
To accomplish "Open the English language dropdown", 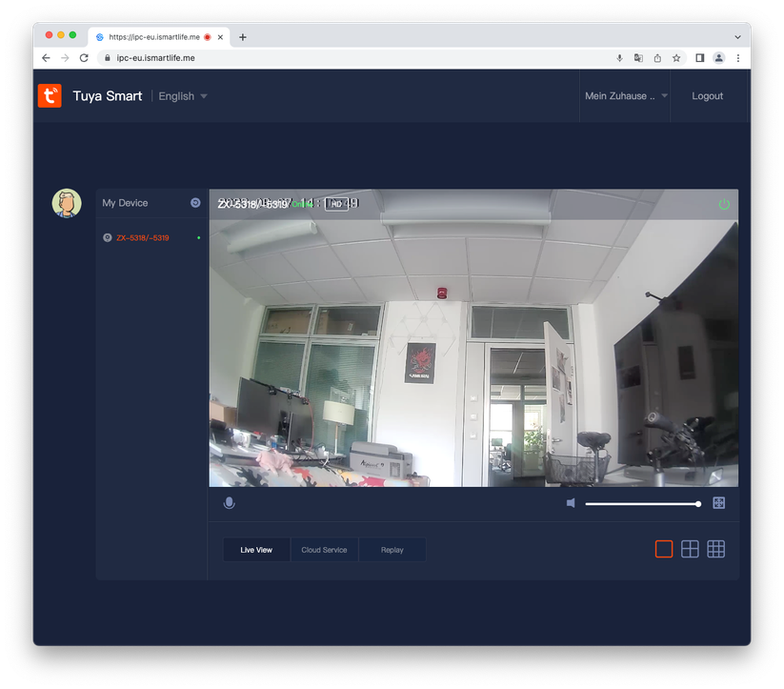I will pyautogui.click(x=181, y=95).
